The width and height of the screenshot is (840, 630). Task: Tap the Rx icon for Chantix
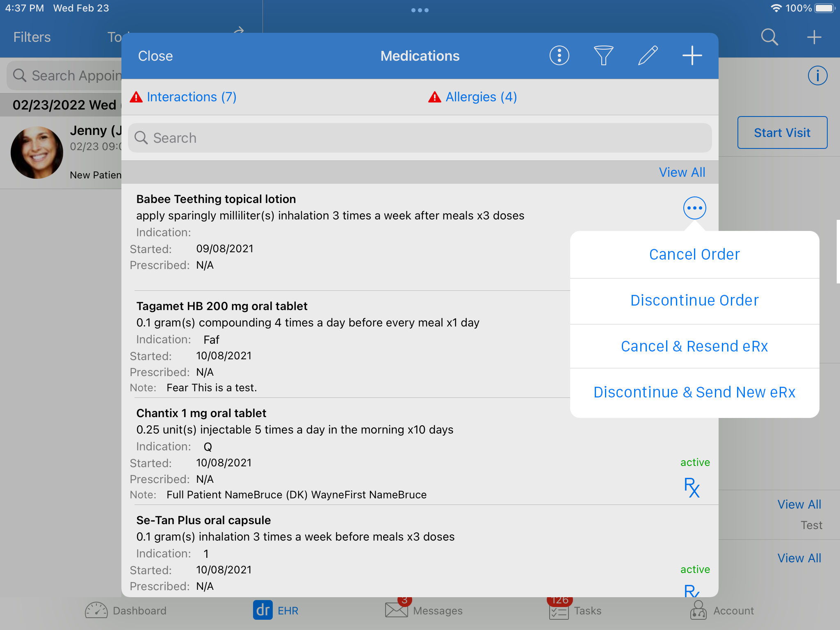pyautogui.click(x=692, y=488)
